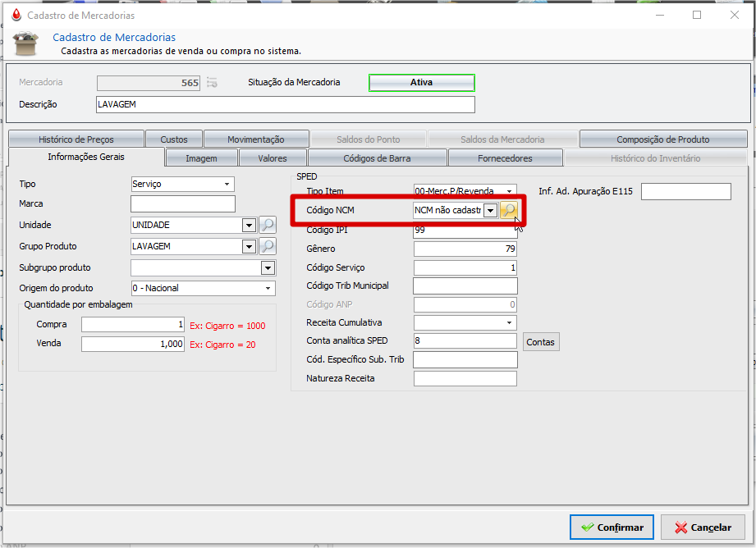Click the Descrição field containing LAVAGEM
Image resolution: width=756 pixels, height=548 pixels.
(286, 104)
